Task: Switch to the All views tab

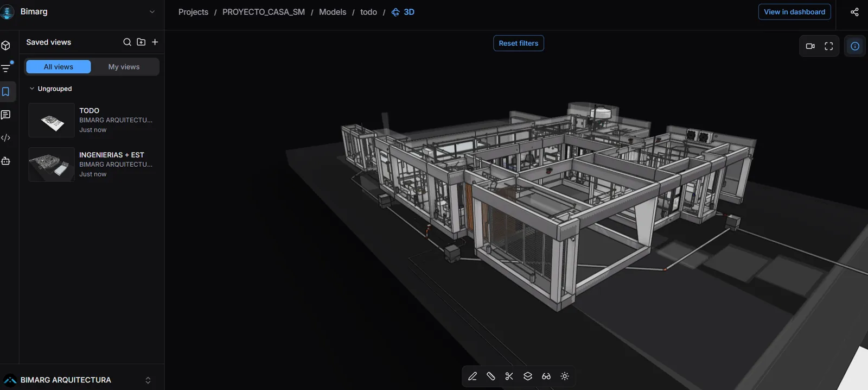Action: [59, 67]
